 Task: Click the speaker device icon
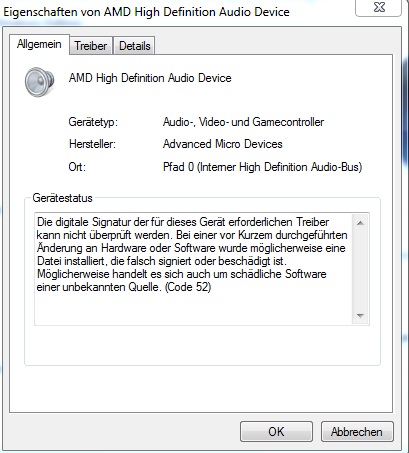39,82
